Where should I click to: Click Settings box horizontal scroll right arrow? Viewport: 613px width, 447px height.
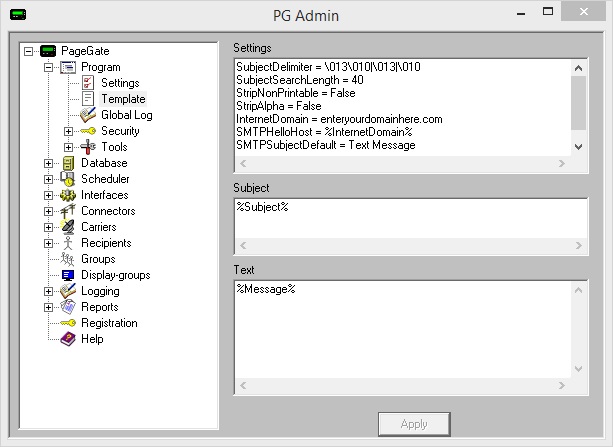pyautogui.click(x=562, y=163)
